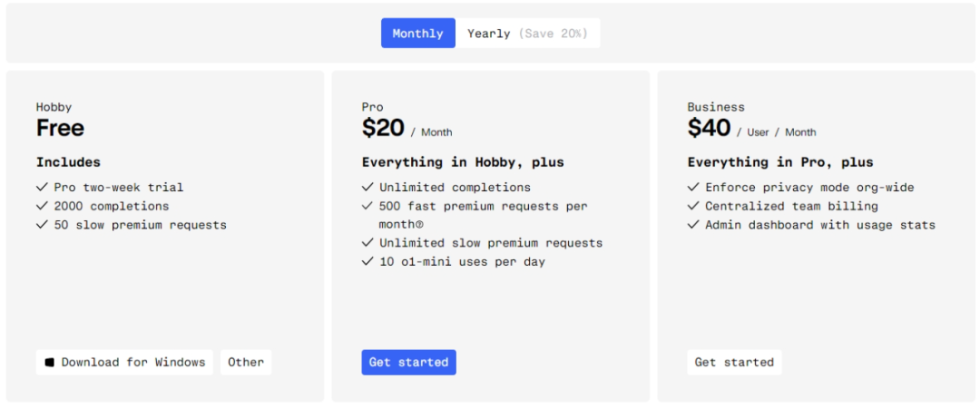Click the Hobby plan "Free" price heading
The width and height of the screenshot is (980, 408).
point(60,129)
